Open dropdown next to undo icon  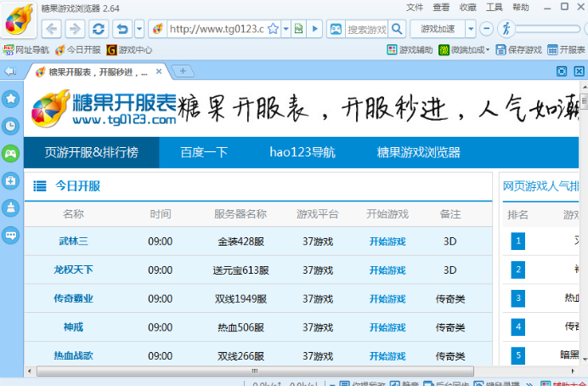[x=139, y=29]
